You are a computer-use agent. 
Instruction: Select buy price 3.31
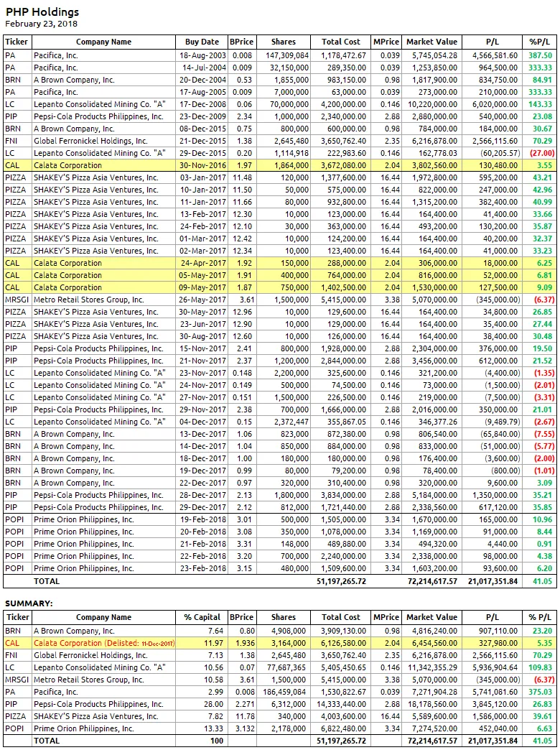(244, 544)
